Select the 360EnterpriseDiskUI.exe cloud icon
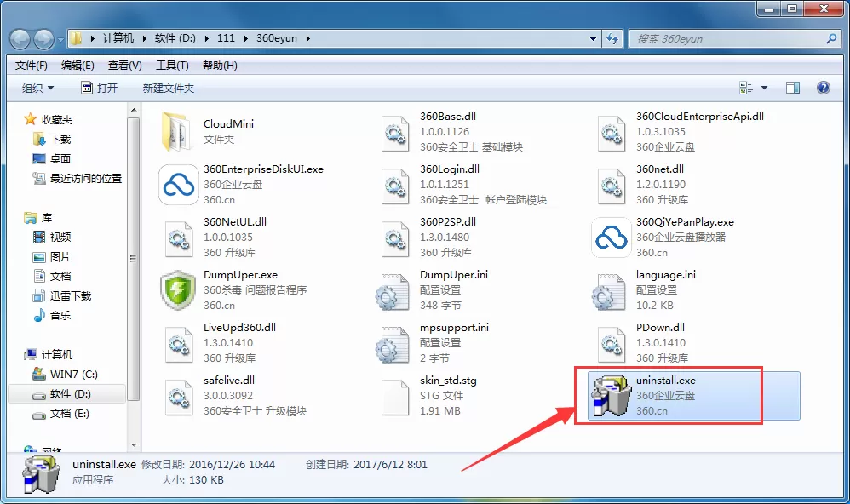 pyautogui.click(x=178, y=185)
